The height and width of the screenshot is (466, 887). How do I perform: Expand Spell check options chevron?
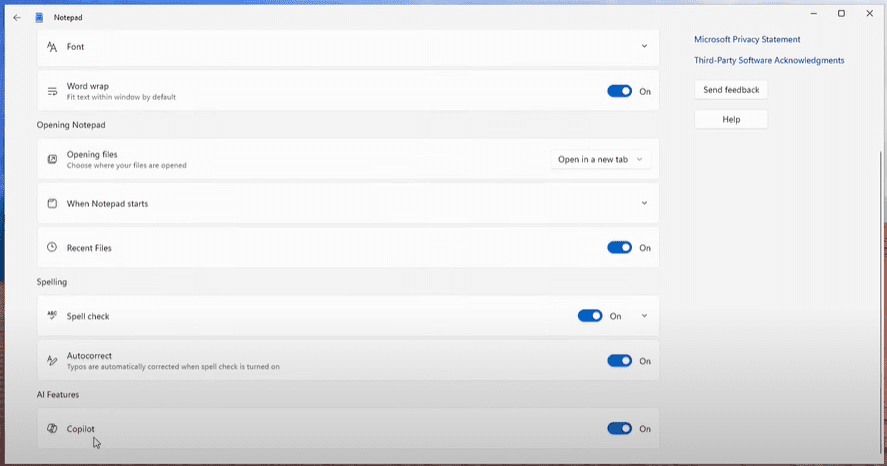[644, 316]
